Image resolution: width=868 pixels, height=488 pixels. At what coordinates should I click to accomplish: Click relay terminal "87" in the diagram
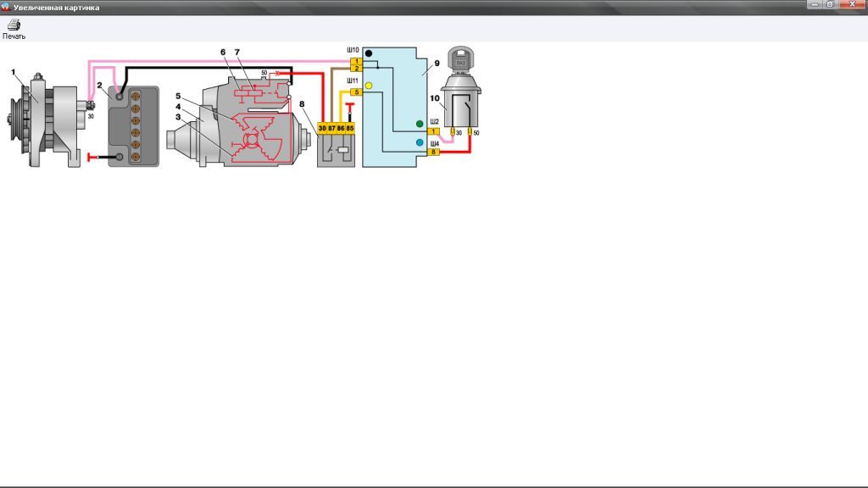coord(331,129)
